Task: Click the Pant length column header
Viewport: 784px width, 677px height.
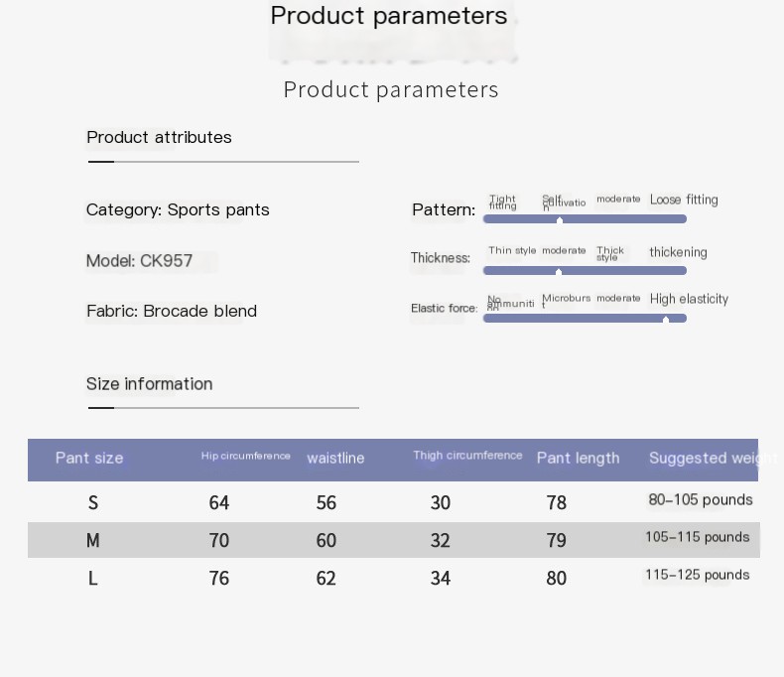Action: pyautogui.click(x=578, y=458)
